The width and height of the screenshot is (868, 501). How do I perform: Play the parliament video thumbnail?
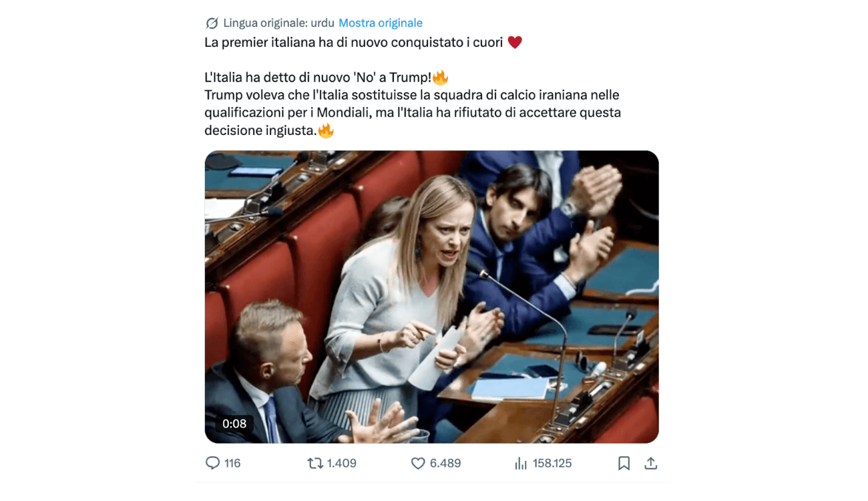coord(431,297)
